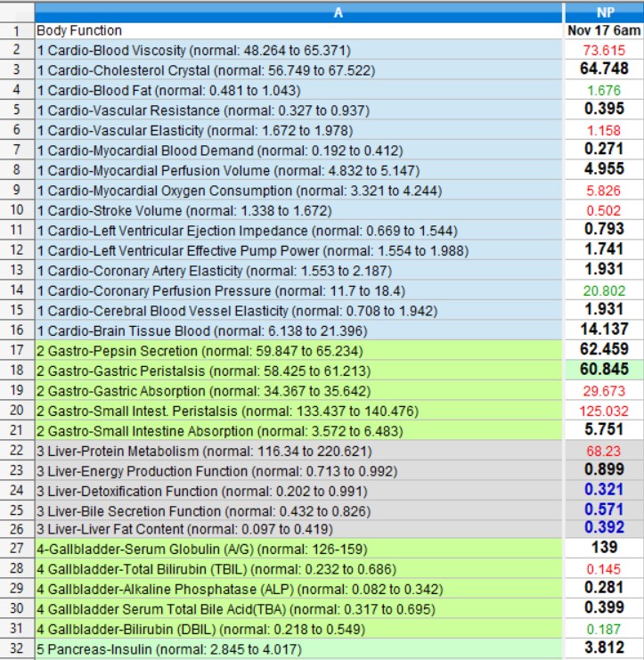Select the Cardio-Blood Viscosity label cell
The height and width of the screenshot is (660, 644).
[x=298, y=50]
